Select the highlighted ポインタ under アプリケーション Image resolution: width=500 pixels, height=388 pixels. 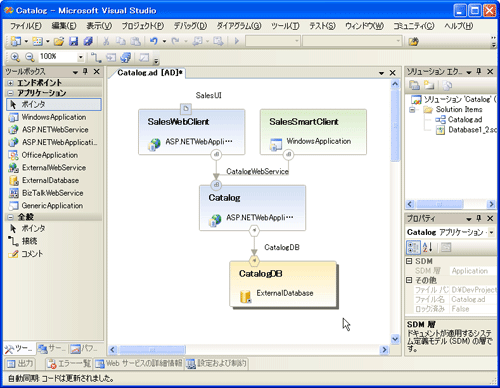click(x=54, y=104)
